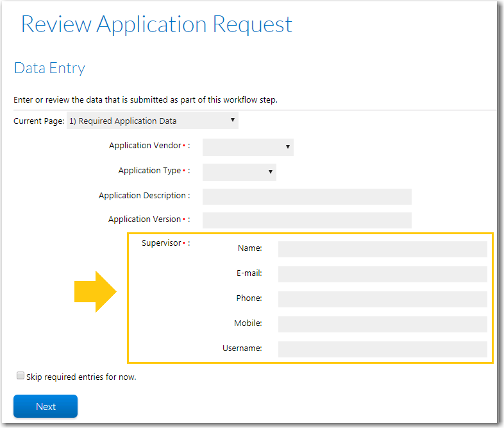The height and width of the screenshot is (428, 504).
Task: Click the Data Entry heading
Action: [x=49, y=68]
